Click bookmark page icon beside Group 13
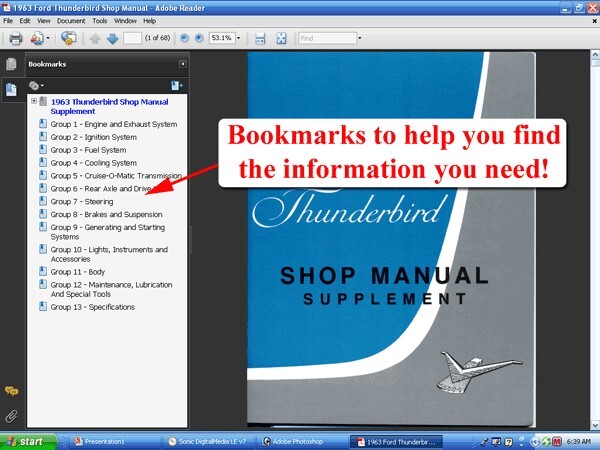This screenshot has width=600, height=450. [x=43, y=306]
